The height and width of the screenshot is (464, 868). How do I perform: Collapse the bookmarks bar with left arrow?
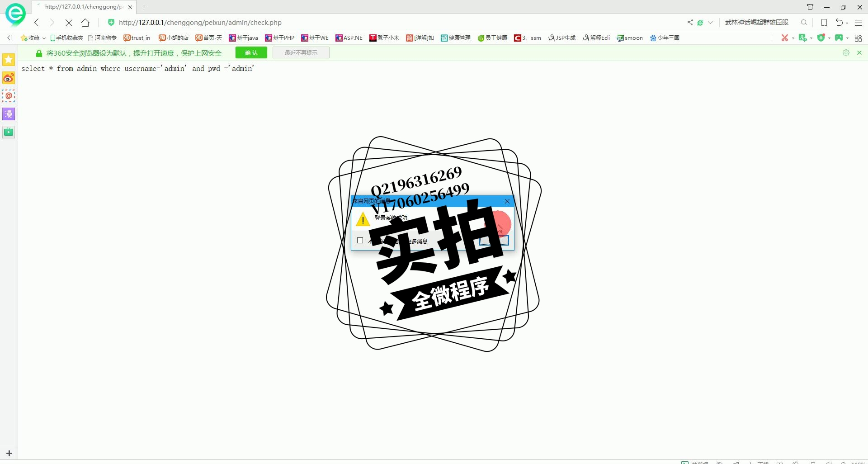(x=9, y=38)
